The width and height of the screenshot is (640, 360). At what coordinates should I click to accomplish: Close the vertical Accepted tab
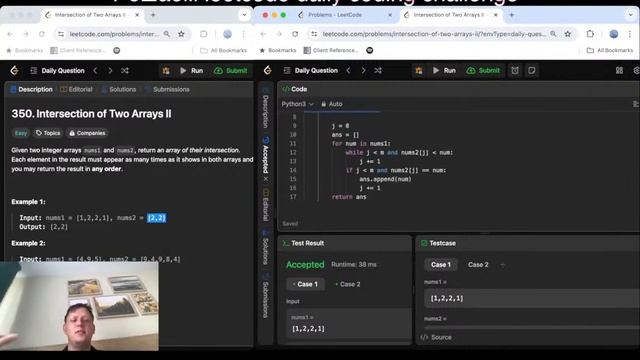click(265, 179)
